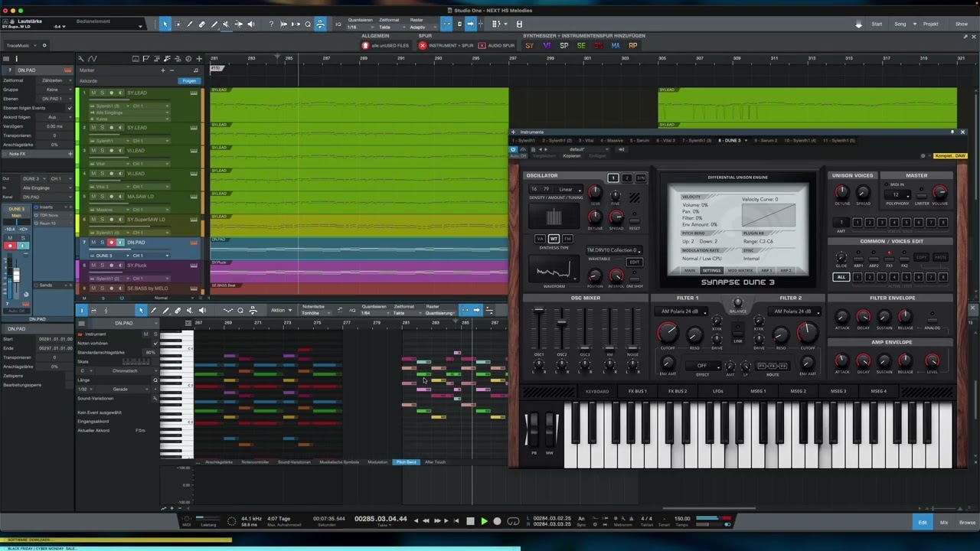
Task: Open Filter 1 AM Polaris 24 dB dropdown
Action: pos(684,311)
